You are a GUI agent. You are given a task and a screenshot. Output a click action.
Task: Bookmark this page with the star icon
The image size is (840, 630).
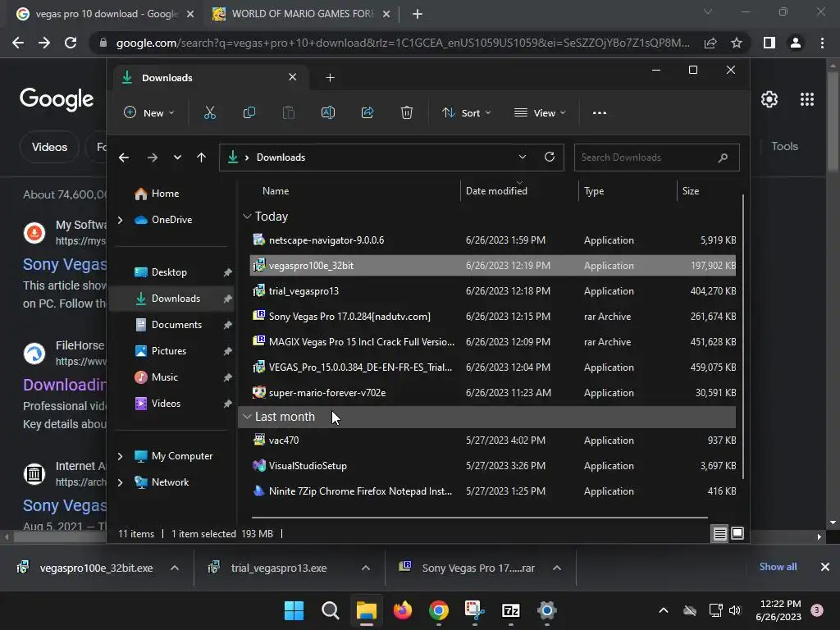point(737,43)
